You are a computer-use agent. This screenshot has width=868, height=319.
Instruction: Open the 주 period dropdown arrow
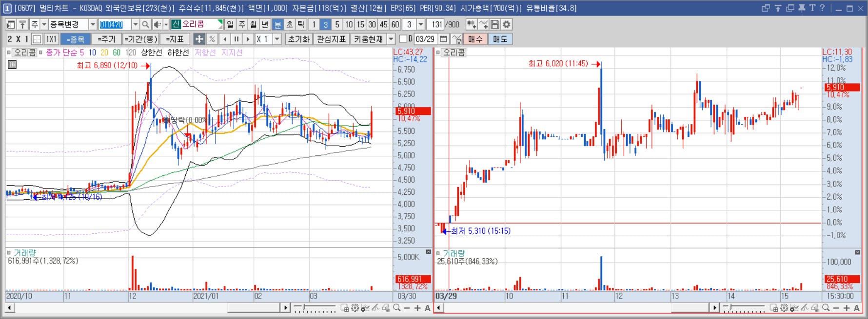pyautogui.click(x=44, y=24)
